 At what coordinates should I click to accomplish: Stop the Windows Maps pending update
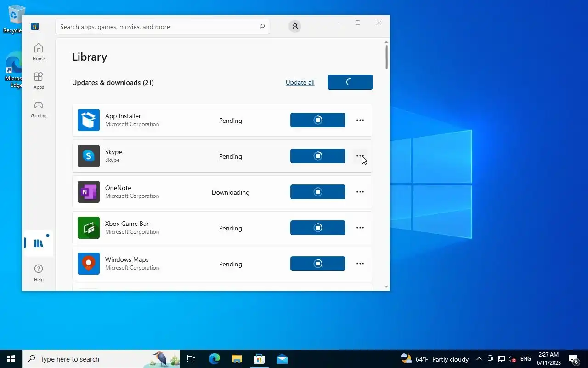point(318,264)
